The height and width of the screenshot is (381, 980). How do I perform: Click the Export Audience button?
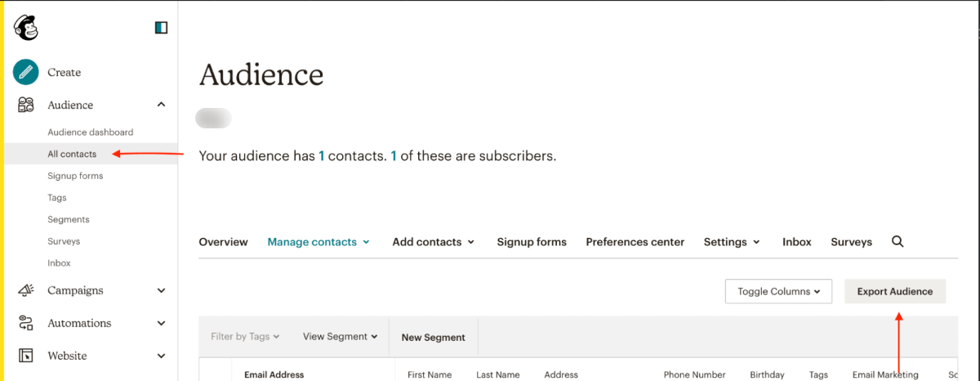coord(894,291)
